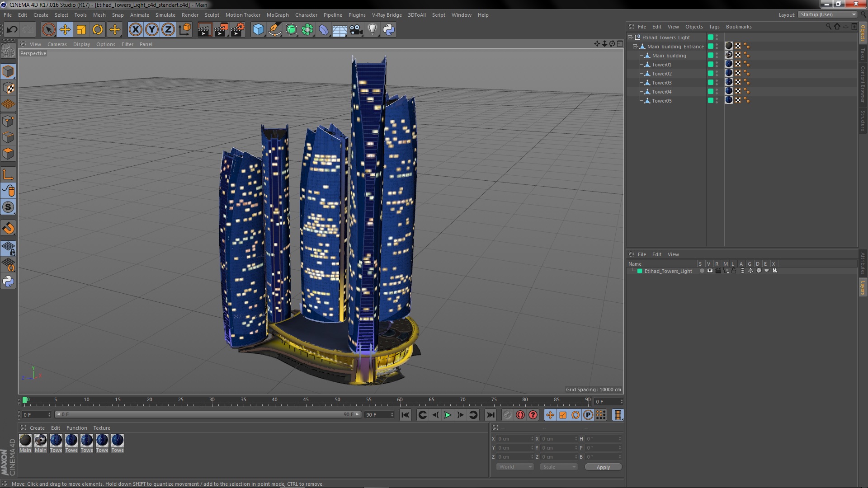Open the World coordinate dropdown

(x=514, y=467)
